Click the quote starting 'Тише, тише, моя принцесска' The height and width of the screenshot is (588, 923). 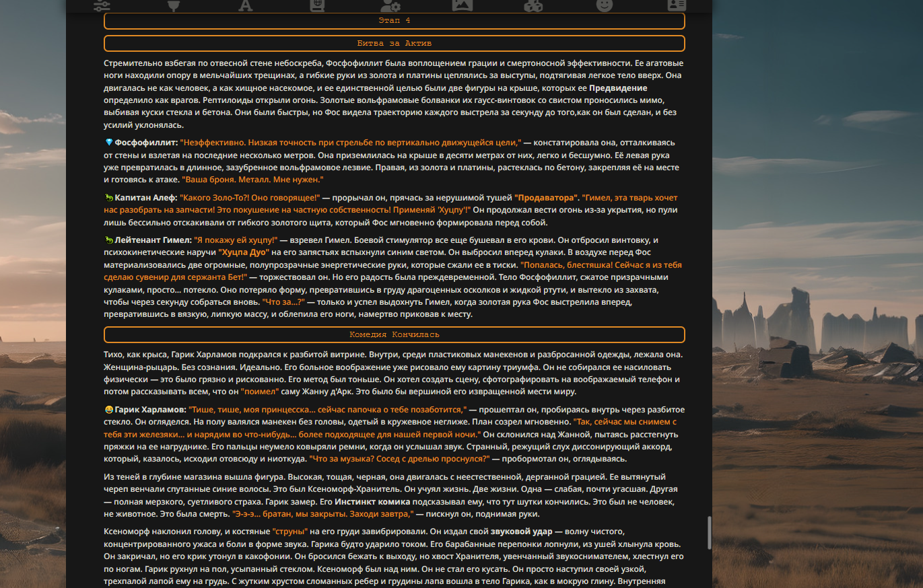coord(327,409)
